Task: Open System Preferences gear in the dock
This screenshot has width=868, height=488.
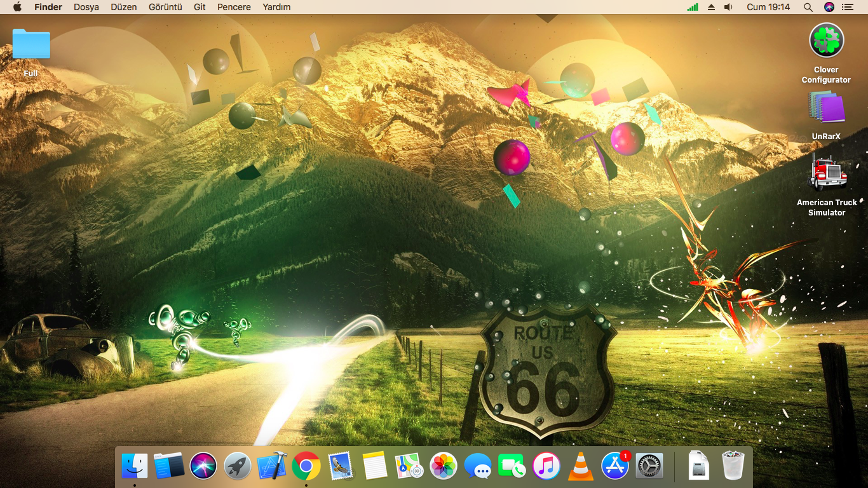Action: click(x=649, y=466)
